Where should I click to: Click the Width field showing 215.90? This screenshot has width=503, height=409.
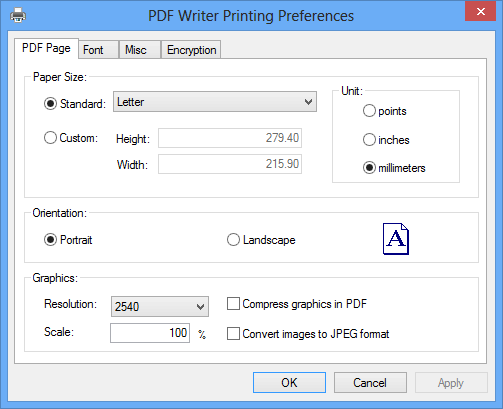pyautogui.click(x=230, y=164)
